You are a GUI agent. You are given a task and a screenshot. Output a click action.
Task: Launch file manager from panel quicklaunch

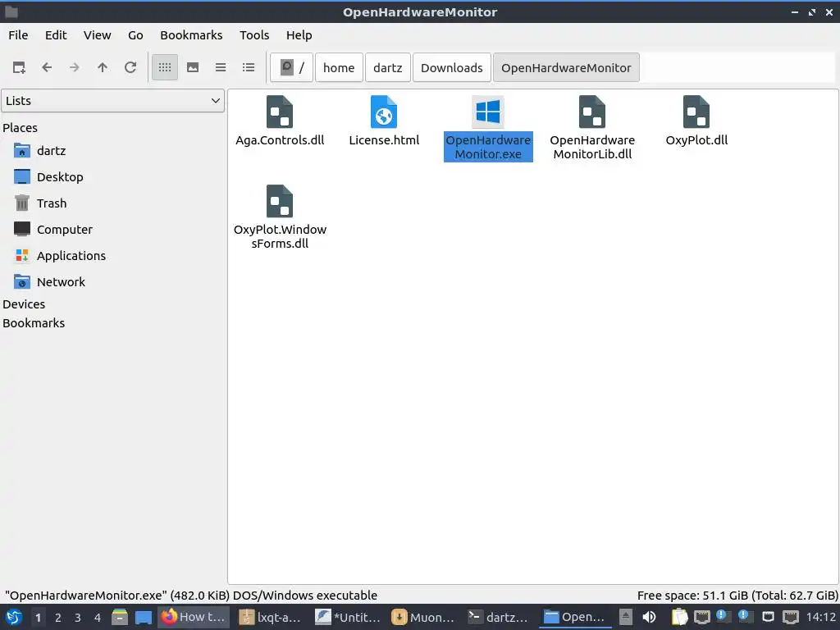(x=120, y=617)
